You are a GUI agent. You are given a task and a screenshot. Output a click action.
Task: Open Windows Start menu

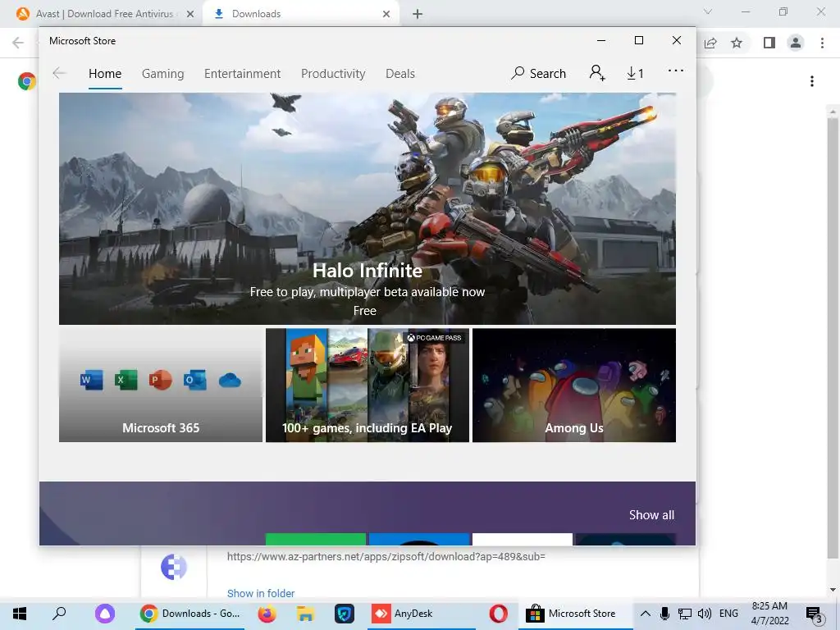pyautogui.click(x=20, y=614)
